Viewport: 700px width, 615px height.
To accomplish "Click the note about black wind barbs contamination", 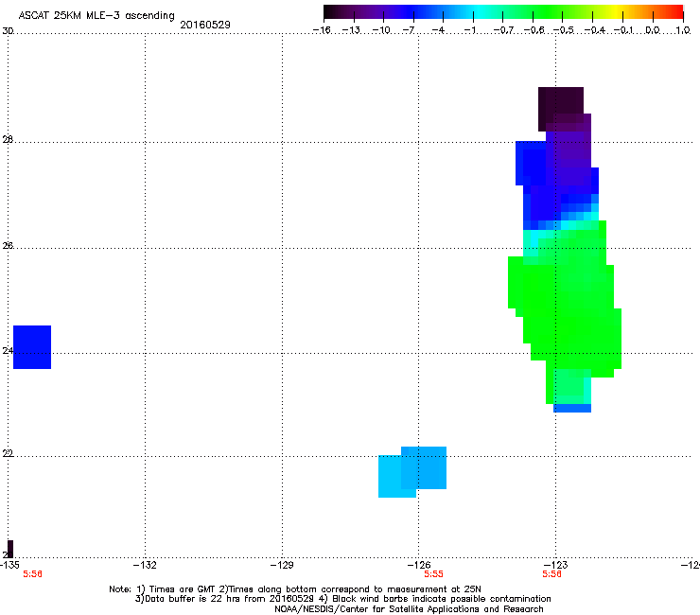I will pyautogui.click(x=436, y=599).
